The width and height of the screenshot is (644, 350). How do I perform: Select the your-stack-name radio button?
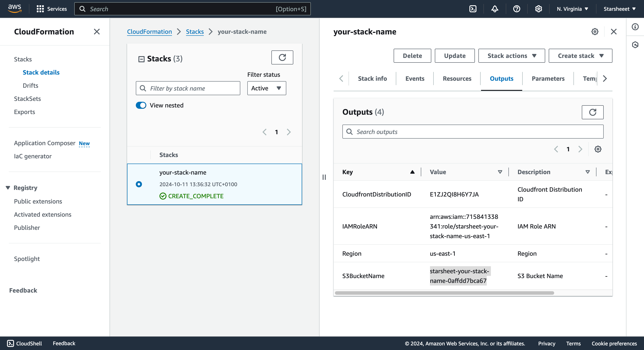click(x=139, y=184)
